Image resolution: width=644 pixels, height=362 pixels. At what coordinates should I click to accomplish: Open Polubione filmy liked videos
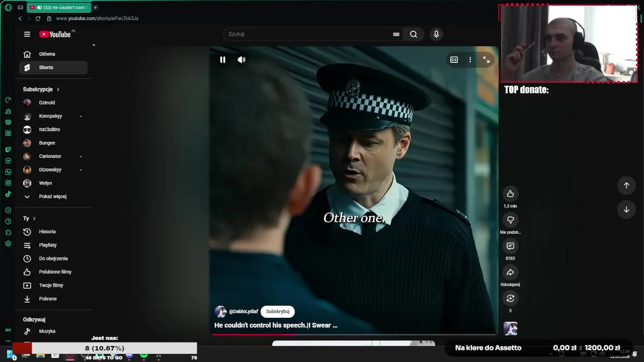point(53,272)
